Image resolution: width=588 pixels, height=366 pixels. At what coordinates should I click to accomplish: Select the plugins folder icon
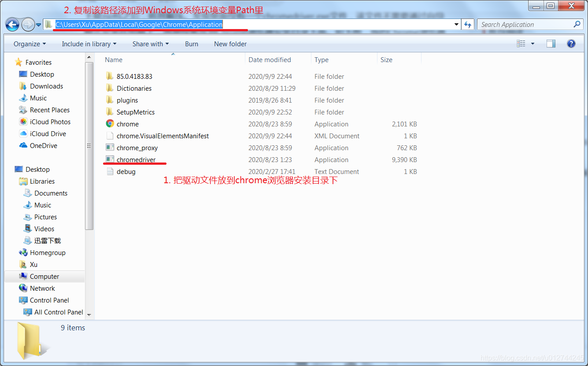click(110, 100)
